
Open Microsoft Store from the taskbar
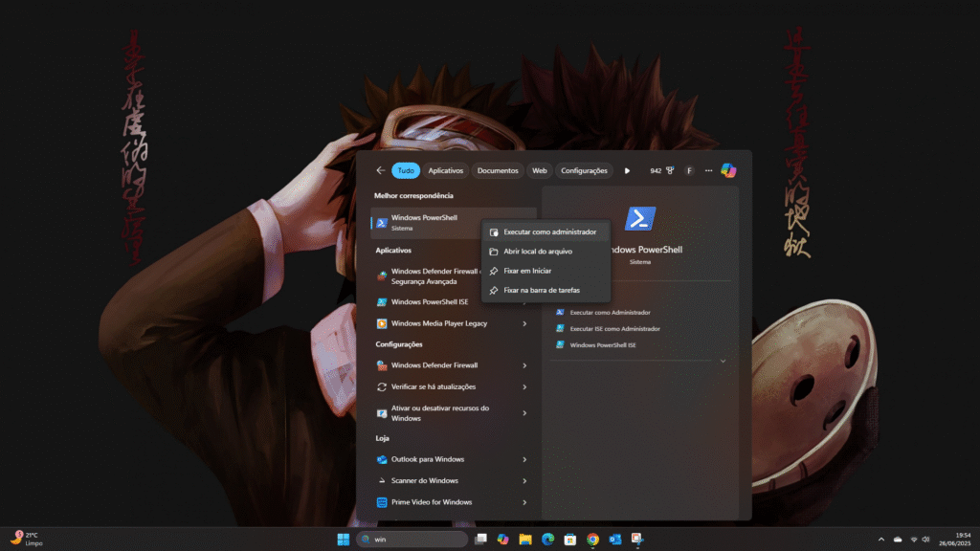(x=570, y=540)
